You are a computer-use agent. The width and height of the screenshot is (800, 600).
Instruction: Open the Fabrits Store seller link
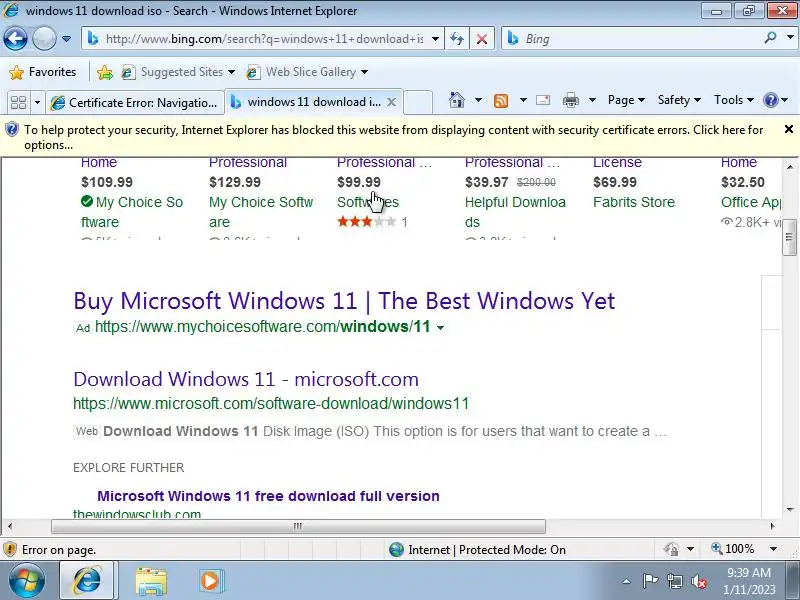pos(634,202)
